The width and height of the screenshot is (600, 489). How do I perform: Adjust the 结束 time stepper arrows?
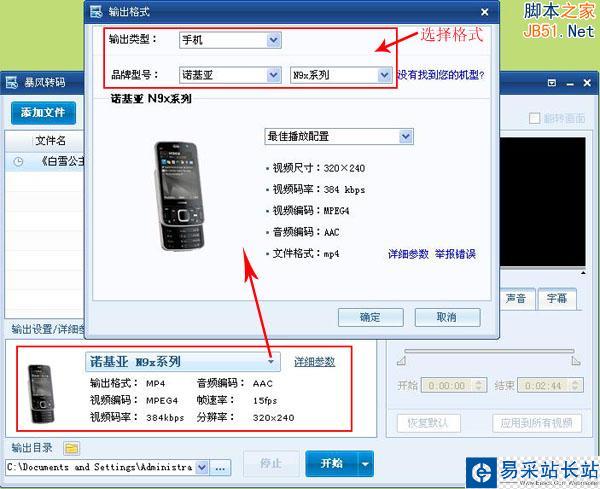click(575, 385)
